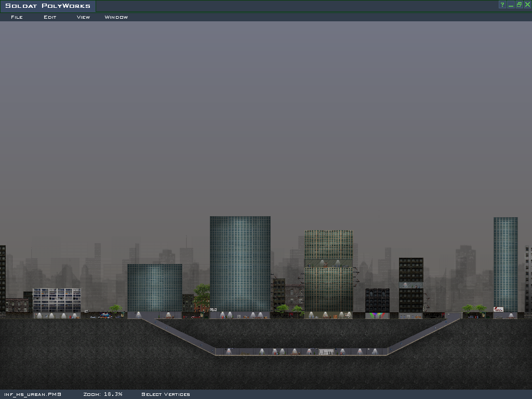Viewport: 532px width, 399px height.
Task: Click the thin teal tower at far right
Action: click(x=506, y=262)
